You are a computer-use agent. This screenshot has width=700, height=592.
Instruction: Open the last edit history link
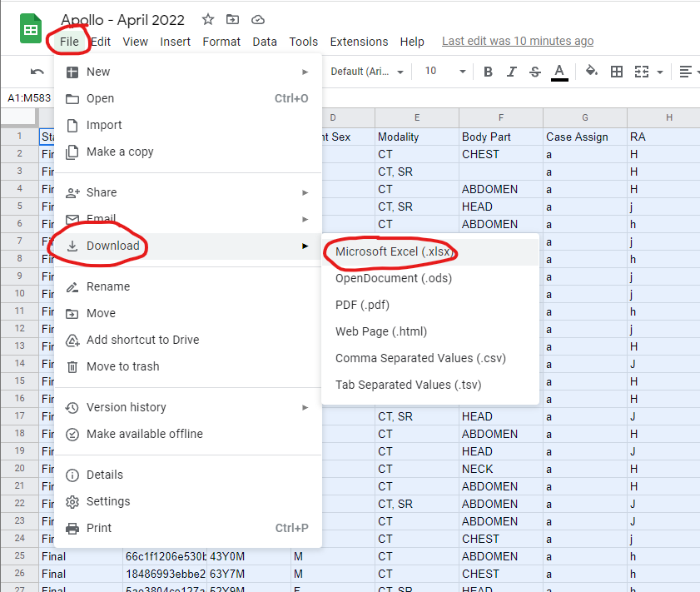pos(518,41)
